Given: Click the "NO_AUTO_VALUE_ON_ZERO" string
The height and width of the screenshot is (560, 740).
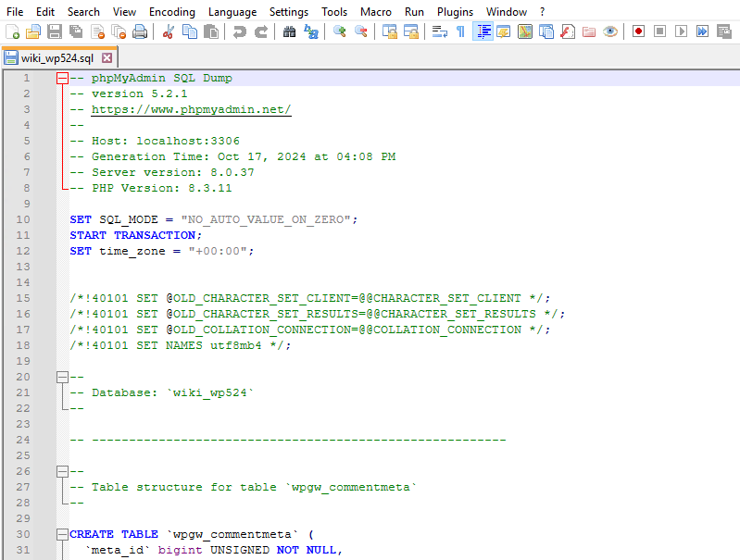Looking at the screenshot, I should [x=265, y=220].
